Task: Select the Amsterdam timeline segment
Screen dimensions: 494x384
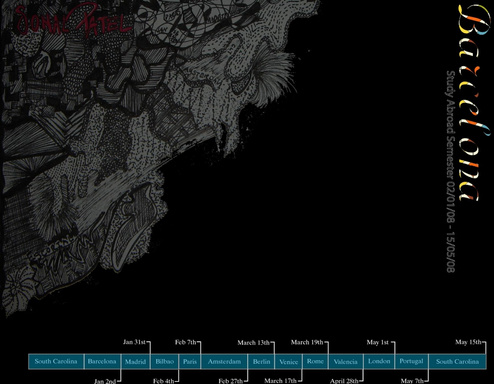Action: [x=224, y=361]
